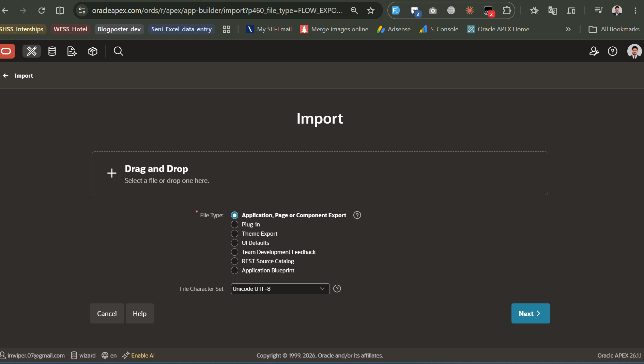The width and height of the screenshot is (644, 364).
Task: Open the browser extensions puzzle icon
Action: 507,11
